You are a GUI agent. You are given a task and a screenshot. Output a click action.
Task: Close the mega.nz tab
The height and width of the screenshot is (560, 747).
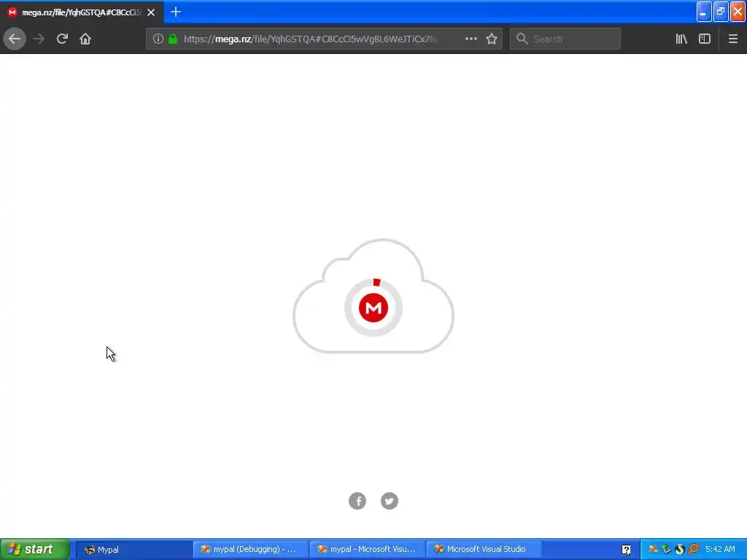[x=151, y=12]
